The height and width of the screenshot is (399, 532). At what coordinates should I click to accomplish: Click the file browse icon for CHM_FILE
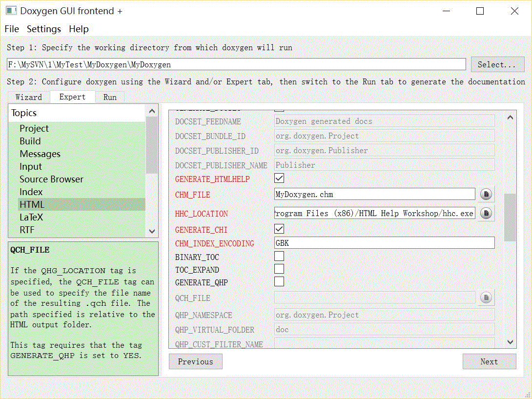pyautogui.click(x=486, y=194)
